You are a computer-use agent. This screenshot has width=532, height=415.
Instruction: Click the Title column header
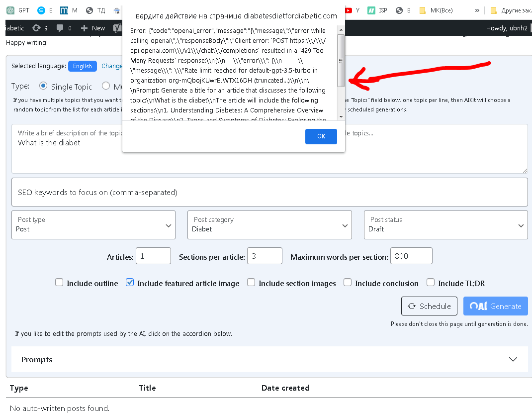[x=147, y=388]
